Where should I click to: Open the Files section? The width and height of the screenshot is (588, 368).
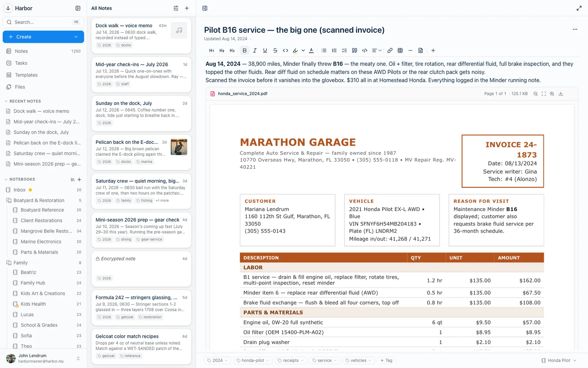tap(43, 87)
